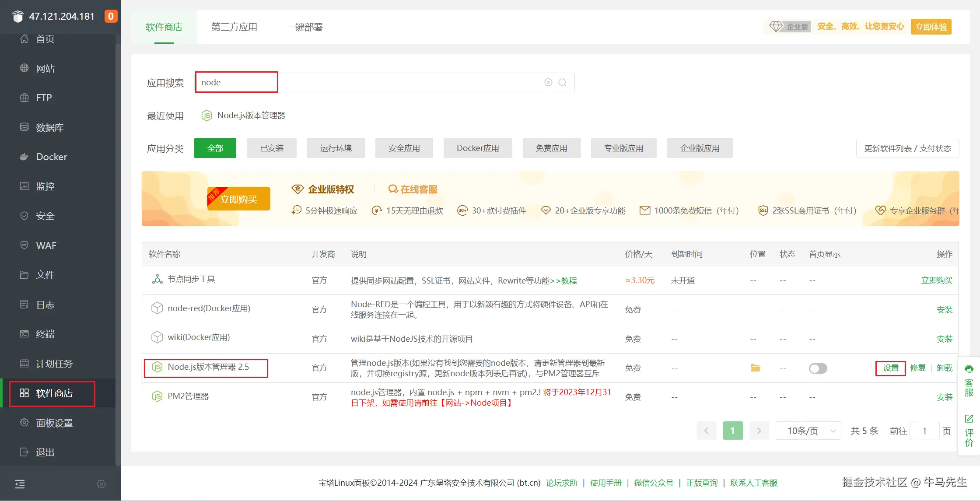Install the PM2管理器 plugin
Viewport: 980px width, 501px height.
pos(944,397)
